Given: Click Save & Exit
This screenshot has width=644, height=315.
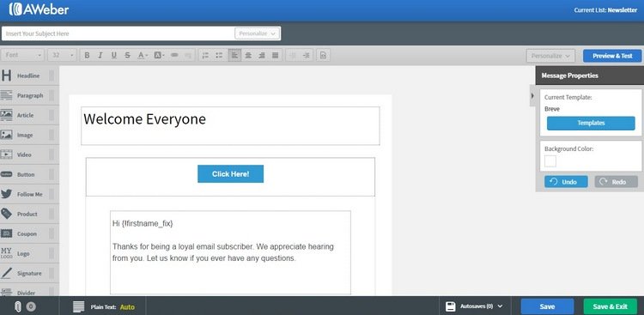Looking at the screenshot, I should [x=610, y=306].
